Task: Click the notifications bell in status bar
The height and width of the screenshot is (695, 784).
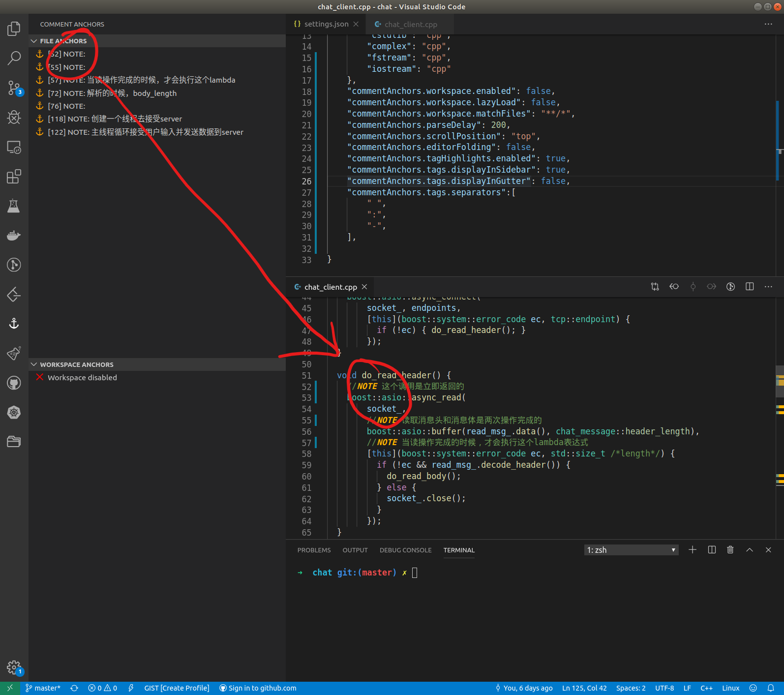Action: pos(771,688)
